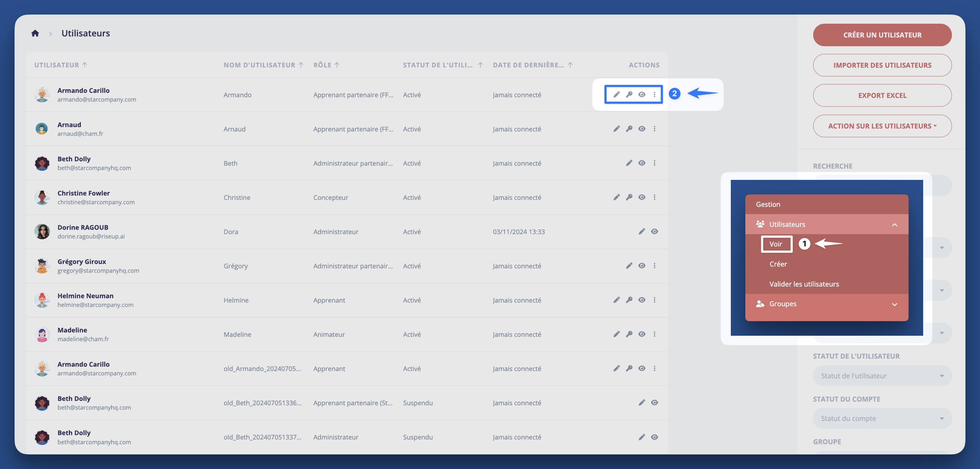Image resolution: width=980 pixels, height=469 pixels.
Task: Click eye icon for old_Beth_202407051336 row
Action: pos(654,403)
